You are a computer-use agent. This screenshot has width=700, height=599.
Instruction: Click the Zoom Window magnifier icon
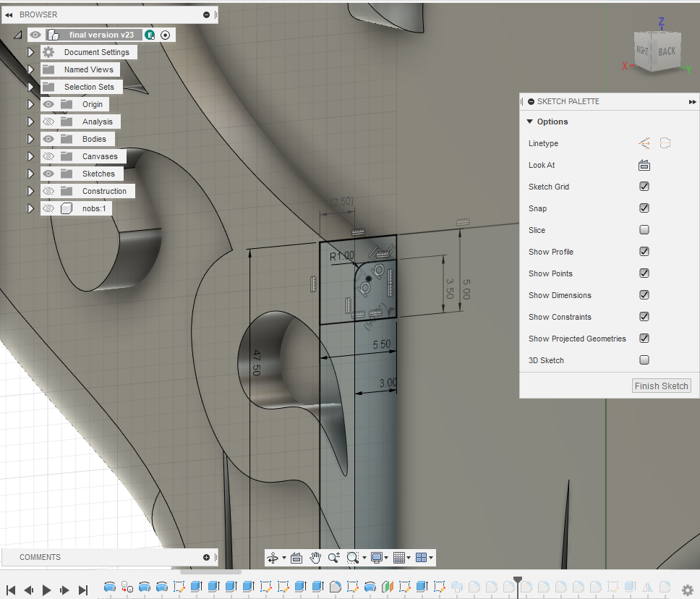click(353, 558)
